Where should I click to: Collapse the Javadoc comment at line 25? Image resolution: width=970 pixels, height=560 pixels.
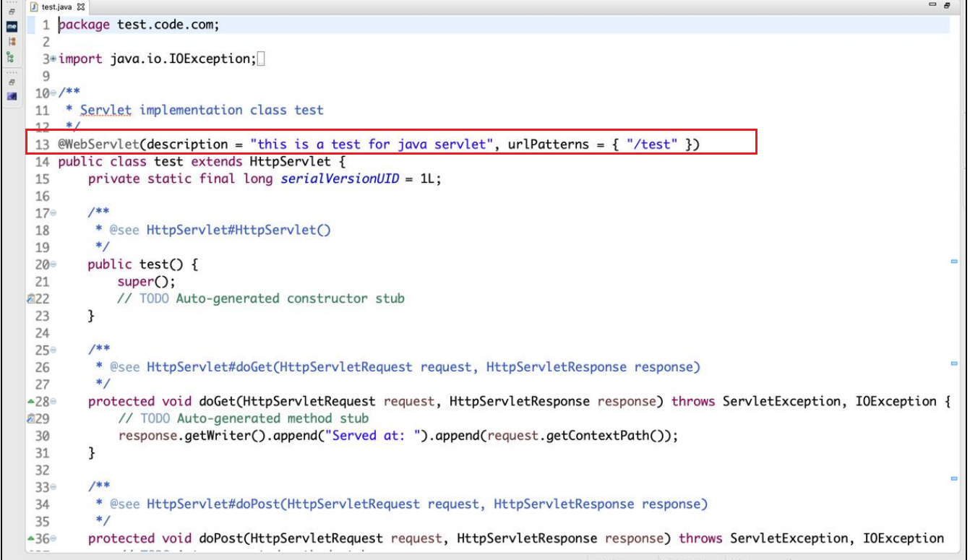coord(53,350)
